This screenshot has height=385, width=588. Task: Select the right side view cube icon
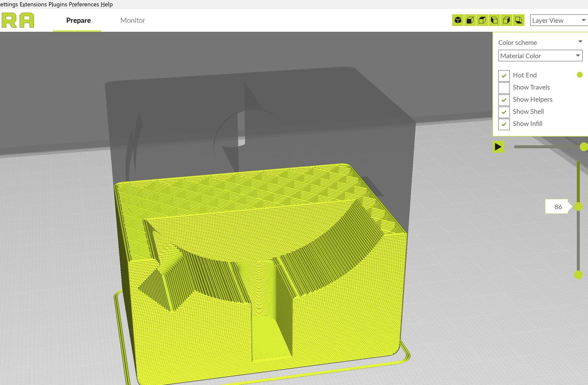click(x=506, y=20)
